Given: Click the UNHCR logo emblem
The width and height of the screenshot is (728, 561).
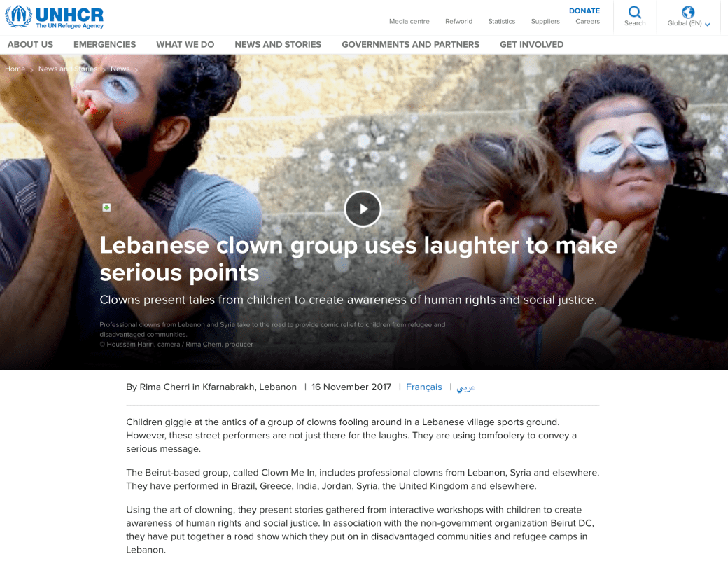Looking at the screenshot, I should pyautogui.click(x=19, y=16).
